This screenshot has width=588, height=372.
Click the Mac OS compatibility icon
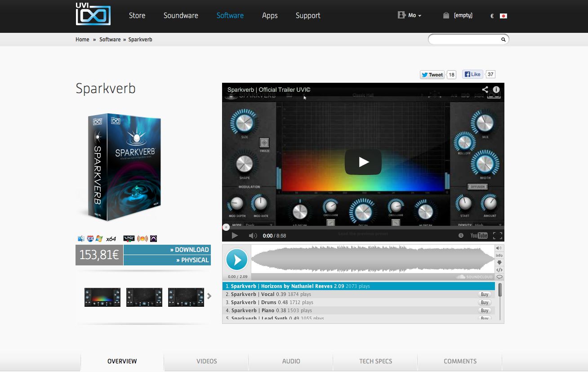81,238
